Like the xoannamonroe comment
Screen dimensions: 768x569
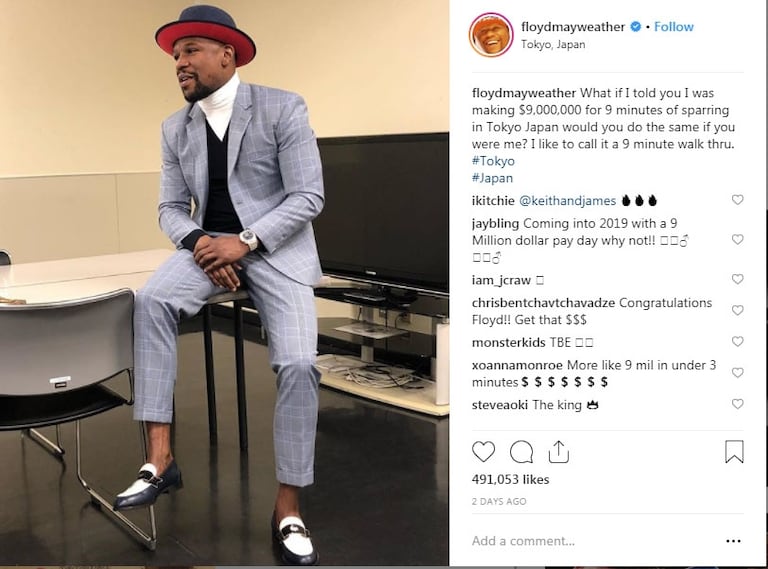738,373
